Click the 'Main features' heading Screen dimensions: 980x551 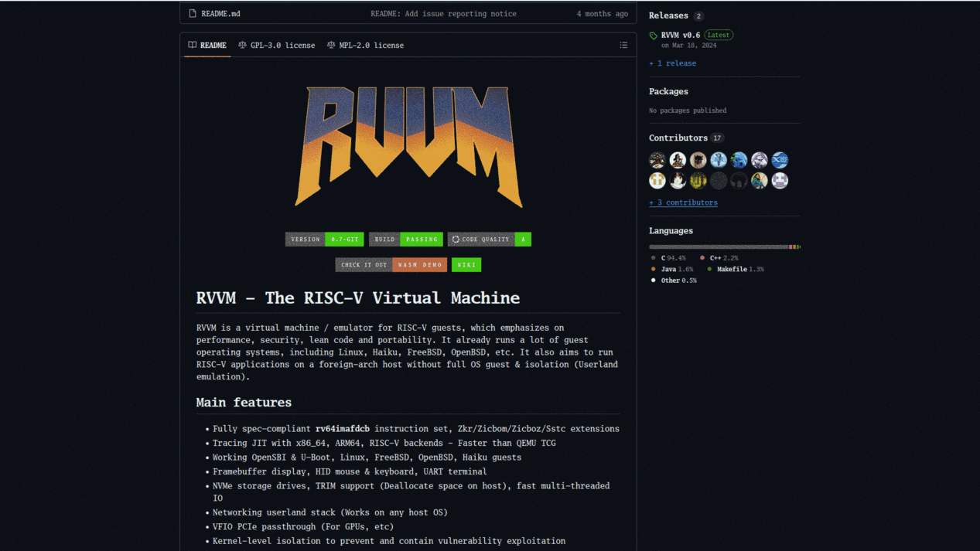coord(244,402)
